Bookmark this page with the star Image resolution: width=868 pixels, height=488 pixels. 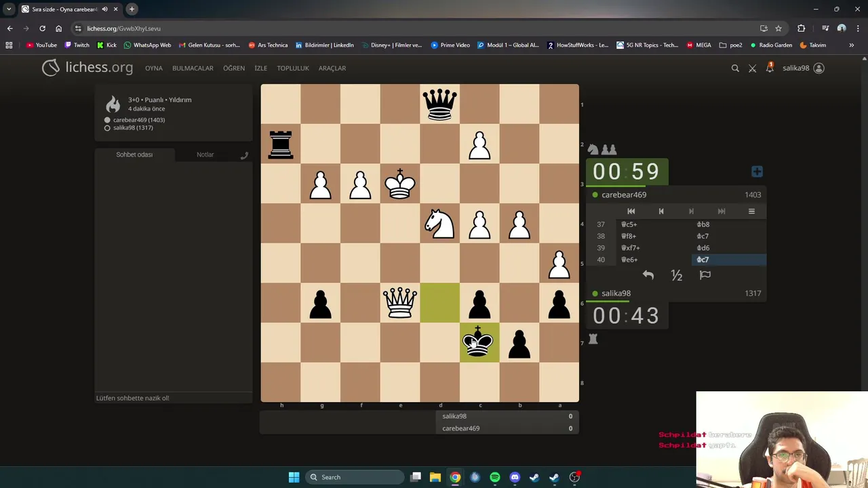point(778,28)
